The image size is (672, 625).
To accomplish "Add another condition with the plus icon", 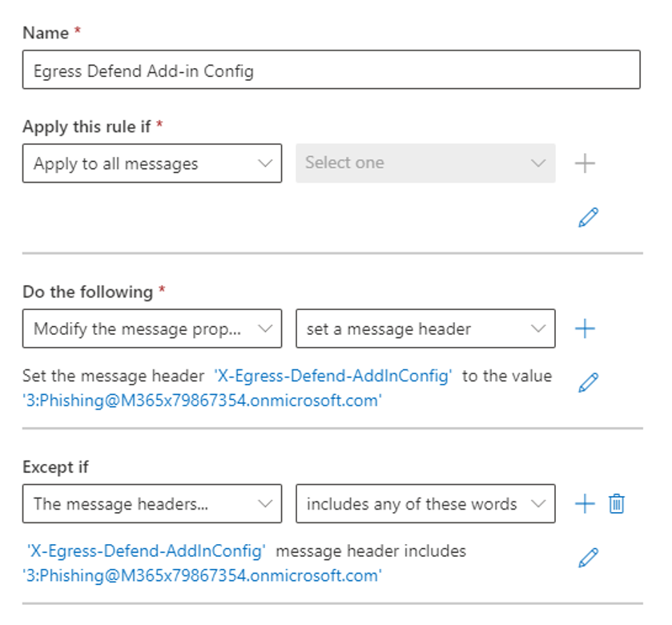I will (x=585, y=163).
